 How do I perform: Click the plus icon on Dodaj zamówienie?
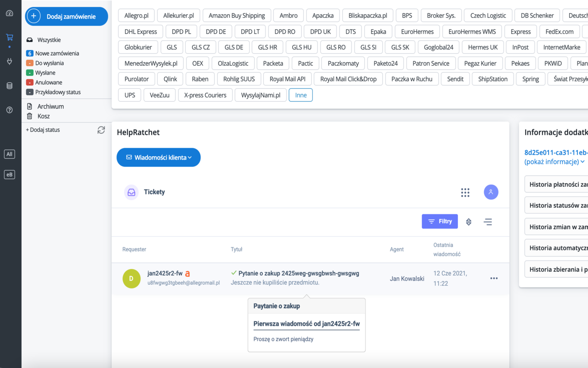pos(34,16)
